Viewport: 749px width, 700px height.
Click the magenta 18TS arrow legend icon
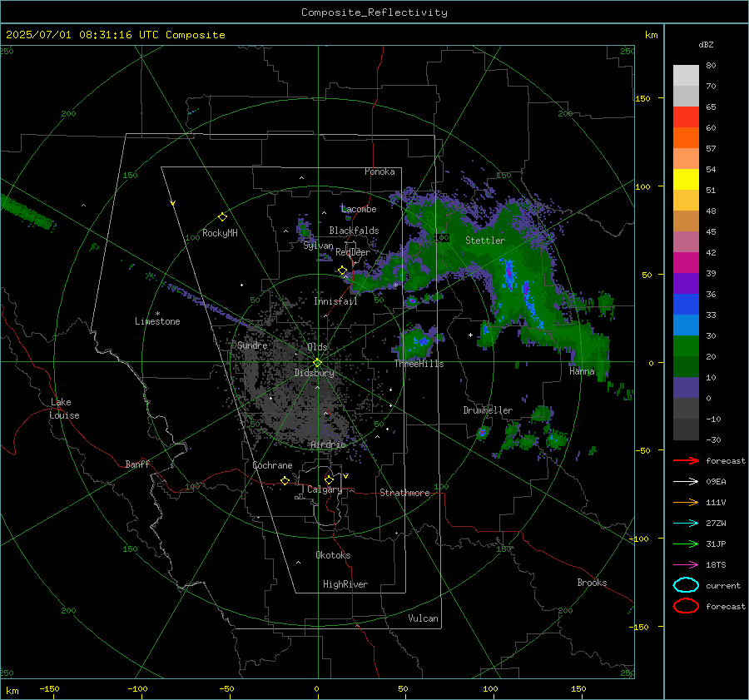coord(686,565)
